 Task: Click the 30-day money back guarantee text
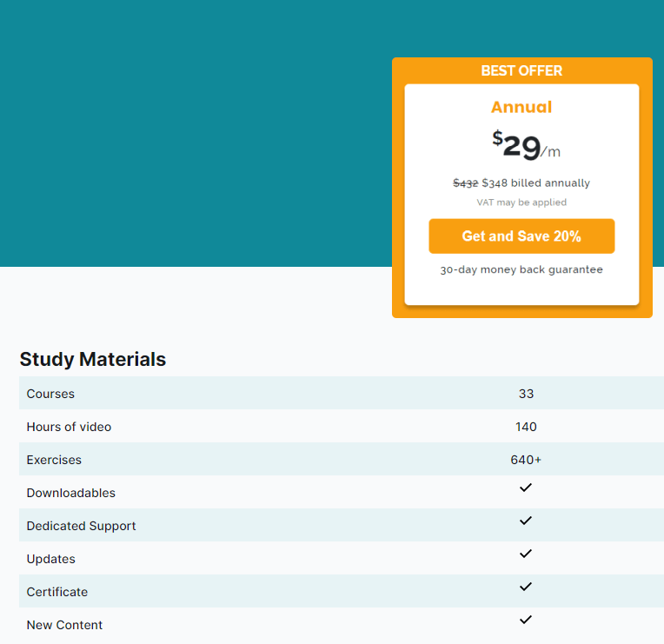pyautogui.click(x=521, y=270)
